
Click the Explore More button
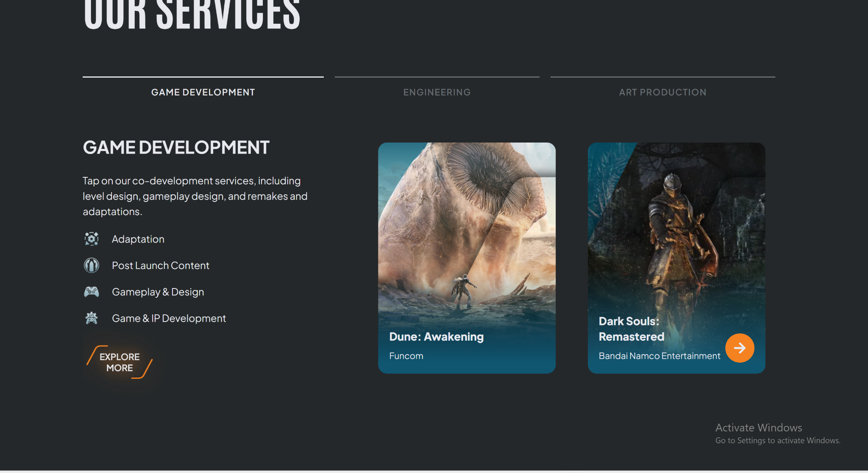click(120, 362)
